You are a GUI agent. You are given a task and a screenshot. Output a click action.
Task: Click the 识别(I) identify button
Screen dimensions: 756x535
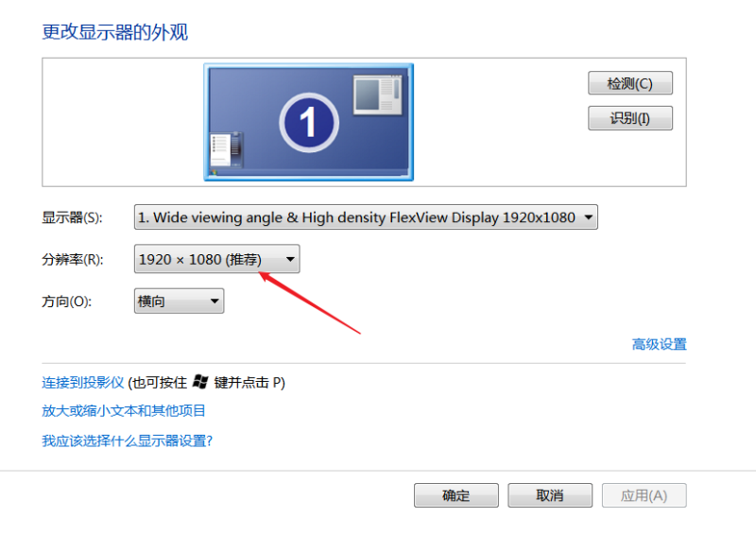629,118
